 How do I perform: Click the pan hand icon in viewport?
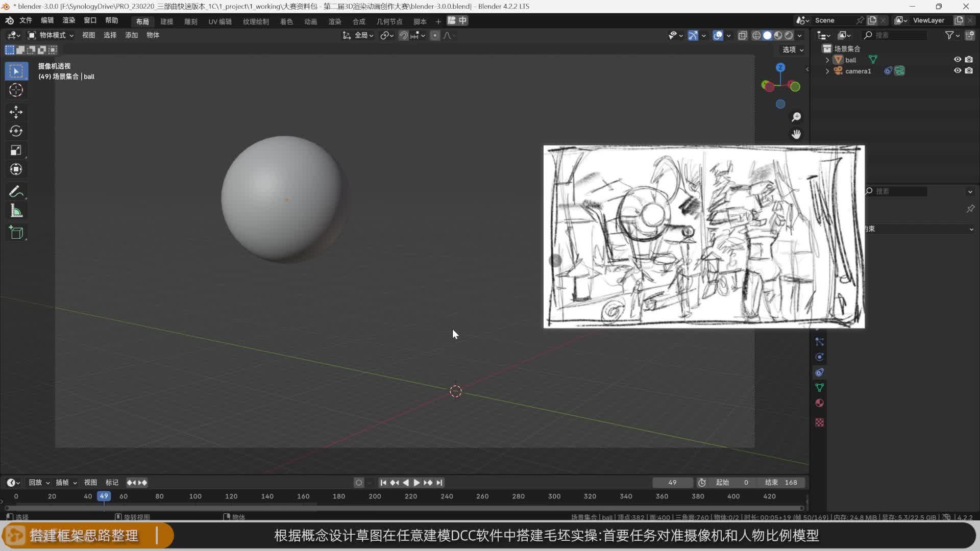click(796, 134)
